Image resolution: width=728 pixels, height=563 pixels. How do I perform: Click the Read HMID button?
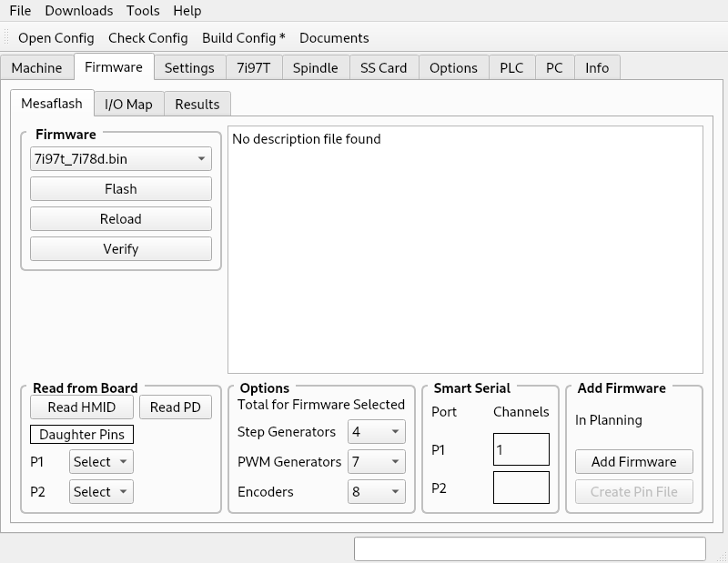(82, 407)
